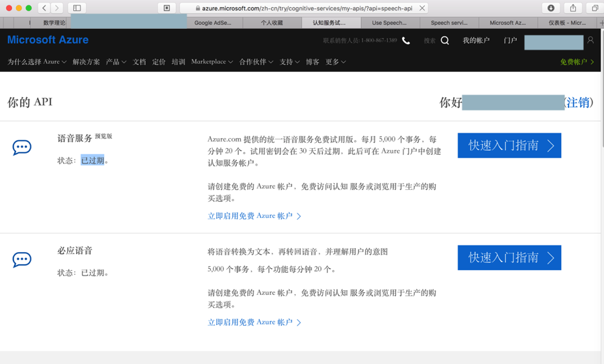Switch to the Use Speech... tab
The height and width of the screenshot is (364, 604).
click(389, 23)
